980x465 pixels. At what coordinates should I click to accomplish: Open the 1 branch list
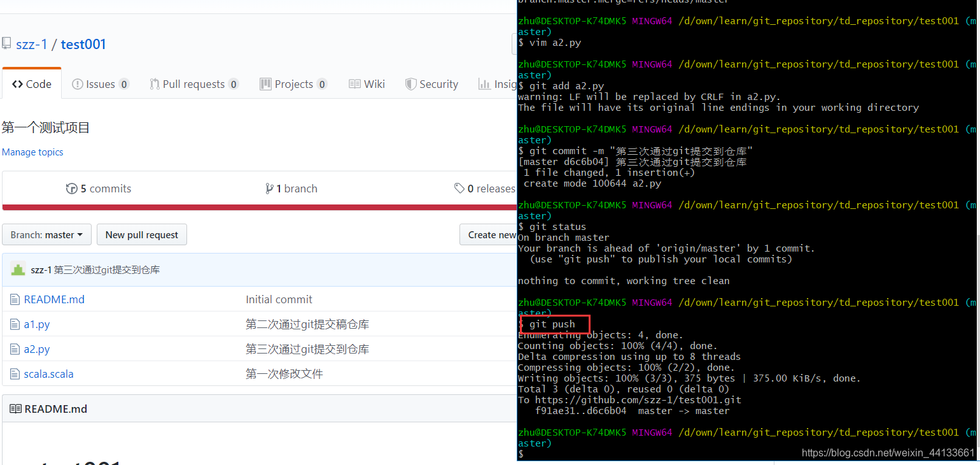pyautogui.click(x=291, y=189)
